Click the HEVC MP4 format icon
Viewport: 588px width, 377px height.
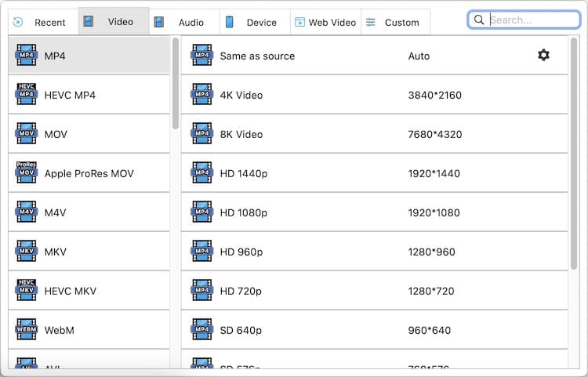26,94
